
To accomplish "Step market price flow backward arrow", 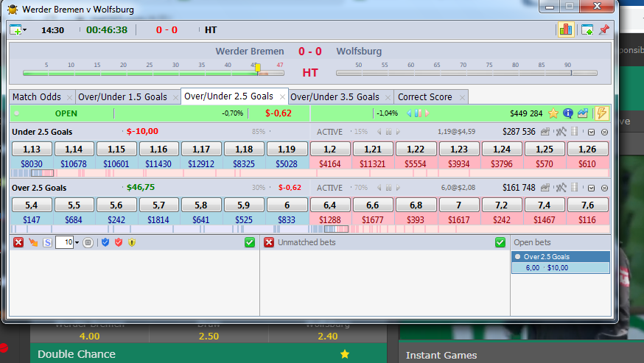I will 409,113.
